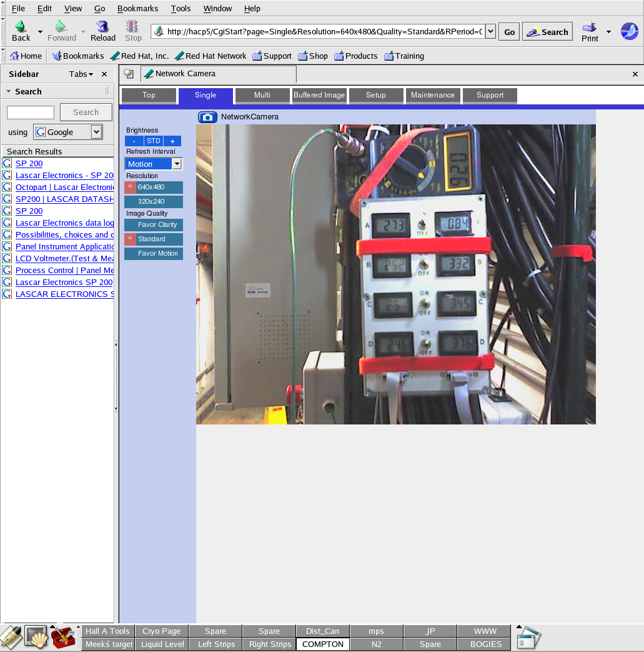Open the sidebar Tabs dropdown
Viewport: 644px width, 652px height.
[81, 74]
